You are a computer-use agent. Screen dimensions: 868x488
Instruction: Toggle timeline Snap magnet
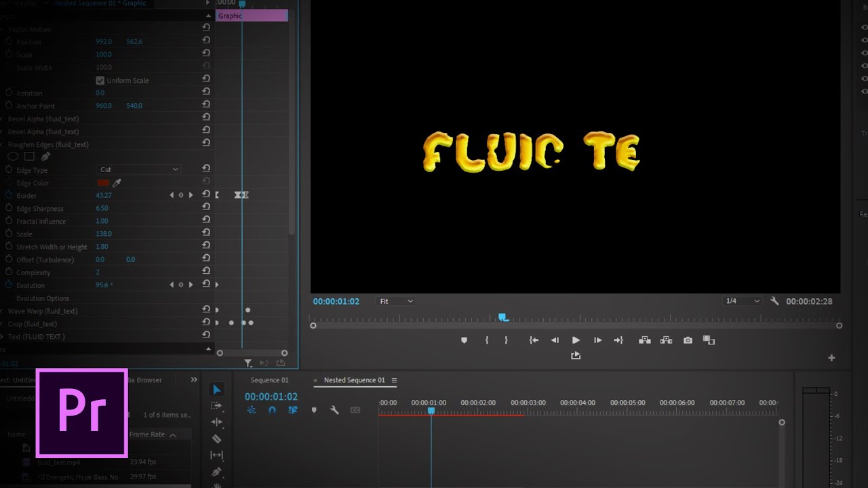[x=272, y=410]
